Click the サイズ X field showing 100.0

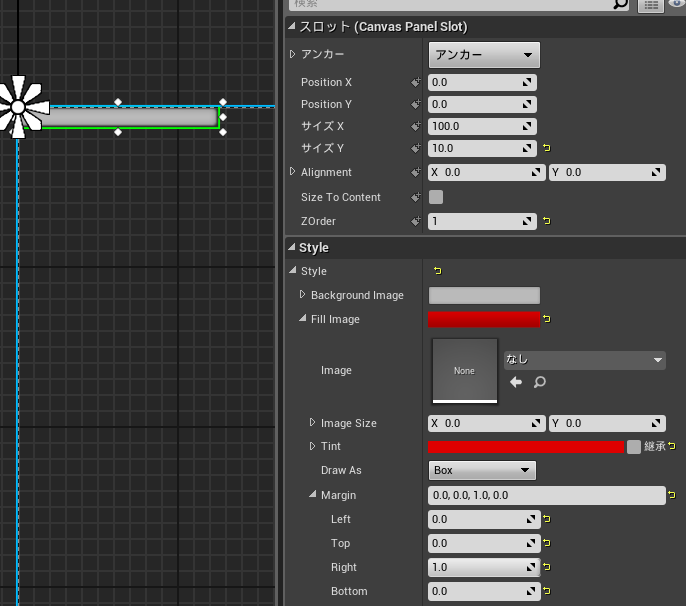coord(482,126)
